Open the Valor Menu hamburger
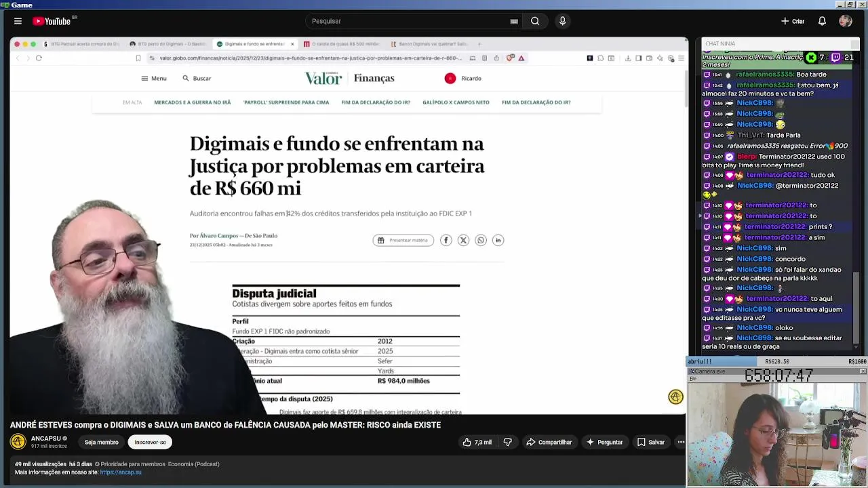The height and width of the screenshot is (488, 868). 154,79
